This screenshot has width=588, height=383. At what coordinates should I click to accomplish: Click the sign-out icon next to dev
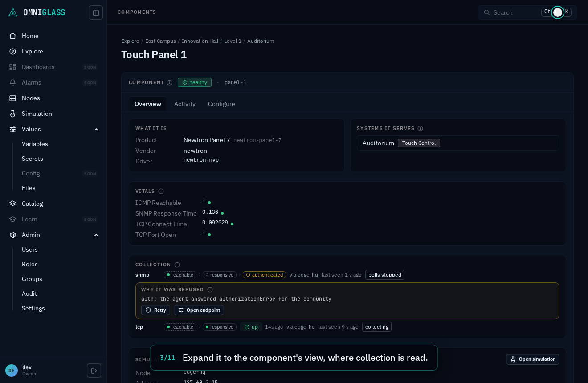click(94, 371)
